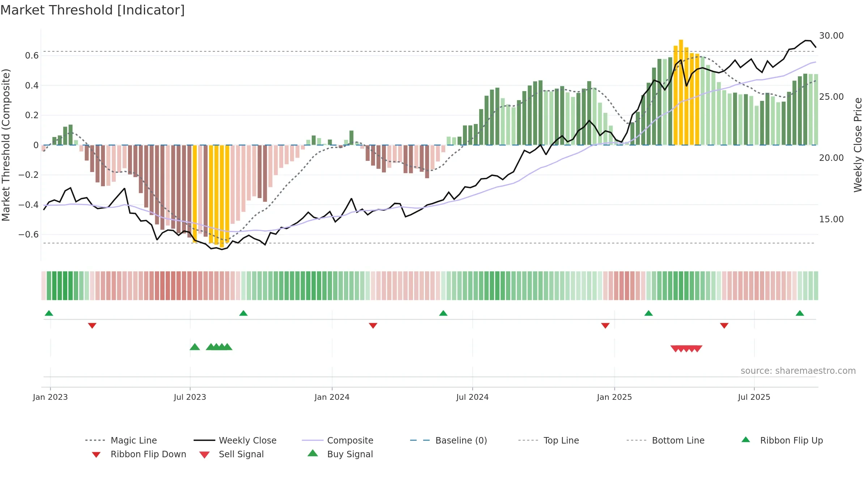Toggle Ribbon Flip Down legend entry
The width and height of the screenshot is (868, 488).
click(139, 454)
